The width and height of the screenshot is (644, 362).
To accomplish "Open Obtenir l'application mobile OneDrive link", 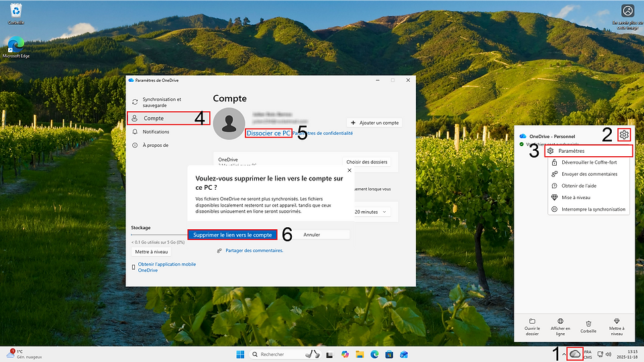I will tap(167, 267).
